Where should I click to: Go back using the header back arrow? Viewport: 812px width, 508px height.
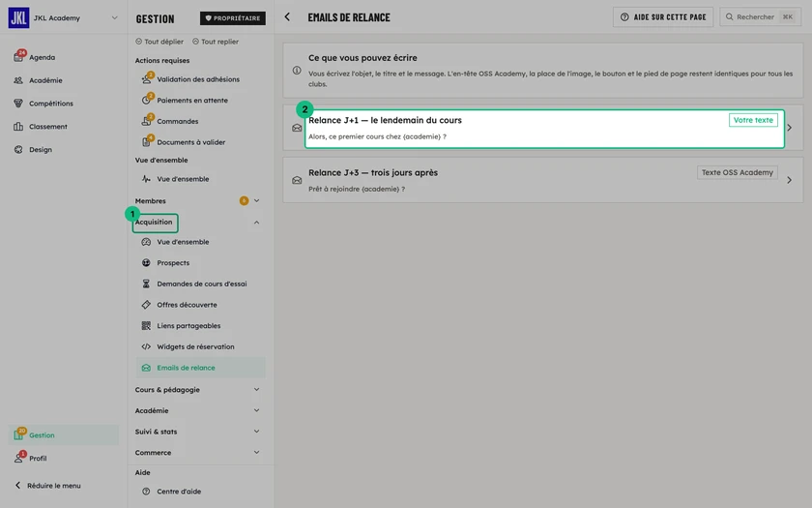click(287, 17)
